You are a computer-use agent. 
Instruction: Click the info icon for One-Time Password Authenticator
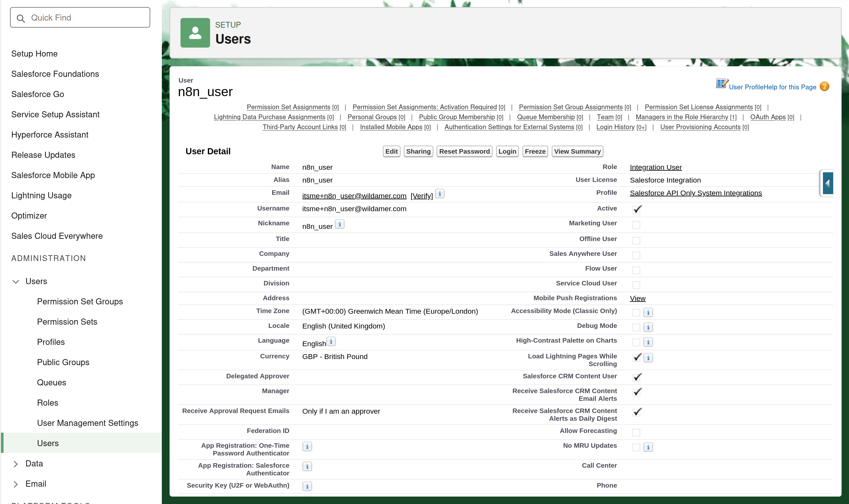click(307, 446)
